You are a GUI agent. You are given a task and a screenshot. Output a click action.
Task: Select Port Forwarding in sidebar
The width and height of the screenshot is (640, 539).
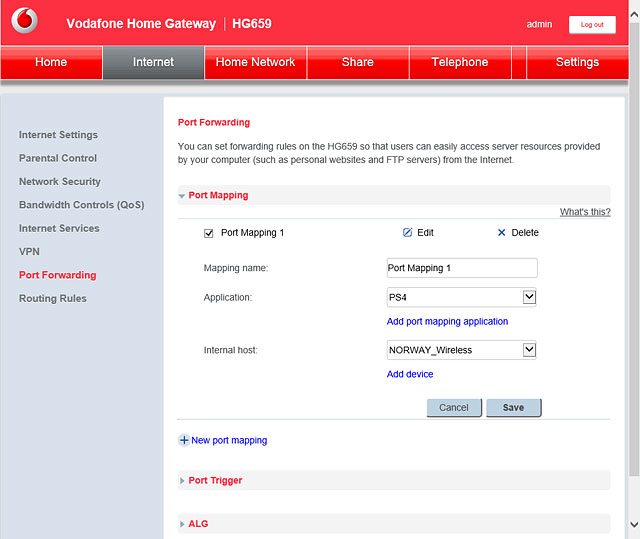tap(58, 275)
